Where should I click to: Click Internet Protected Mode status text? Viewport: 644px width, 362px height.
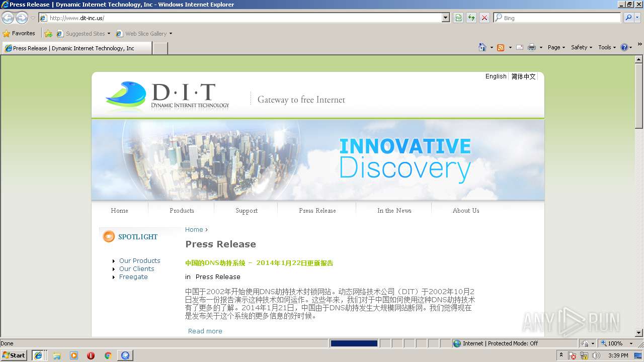click(500, 343)
